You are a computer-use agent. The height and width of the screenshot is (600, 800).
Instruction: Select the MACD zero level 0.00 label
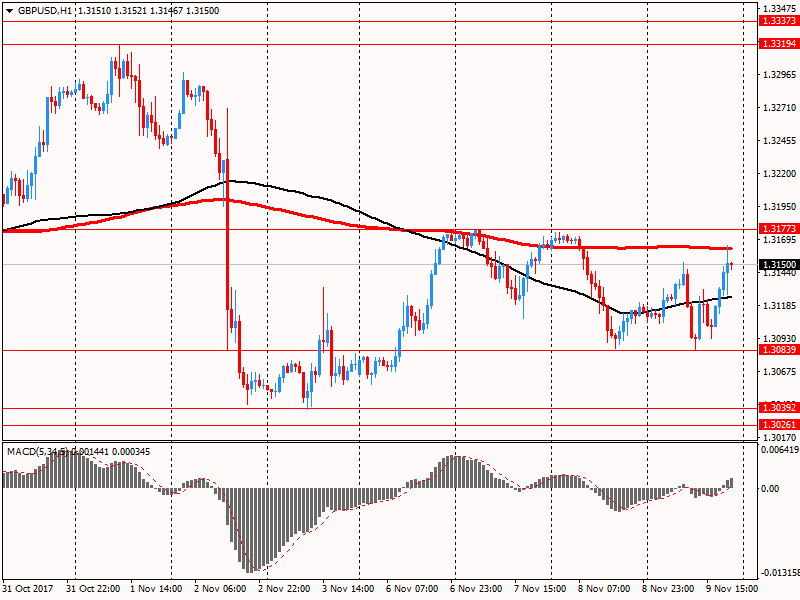770,488
